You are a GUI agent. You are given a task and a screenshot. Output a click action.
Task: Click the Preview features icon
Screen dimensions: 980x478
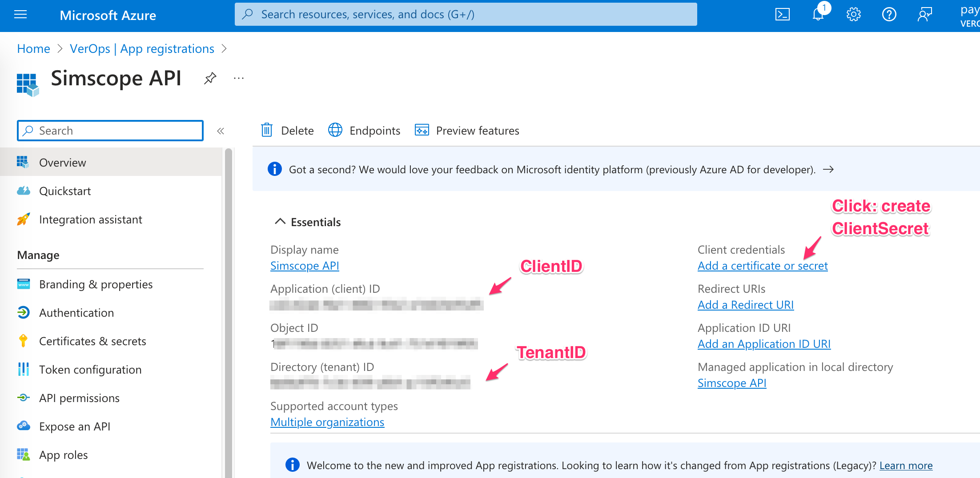(x=422, y=130)
